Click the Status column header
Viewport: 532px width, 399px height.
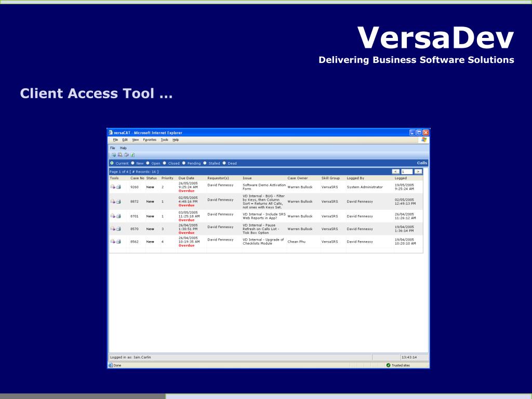[x=152, y=178]
